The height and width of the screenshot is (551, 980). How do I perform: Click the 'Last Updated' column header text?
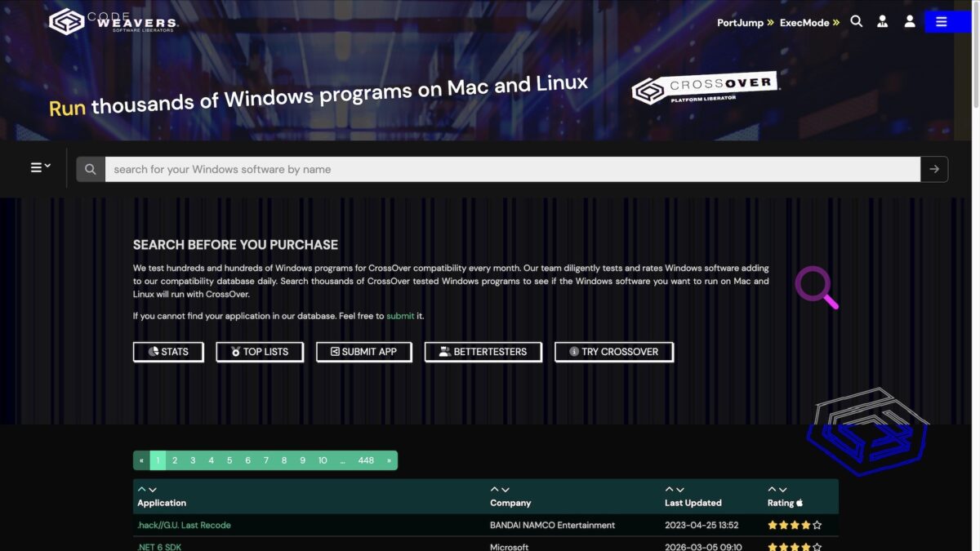tap(693, 503)
